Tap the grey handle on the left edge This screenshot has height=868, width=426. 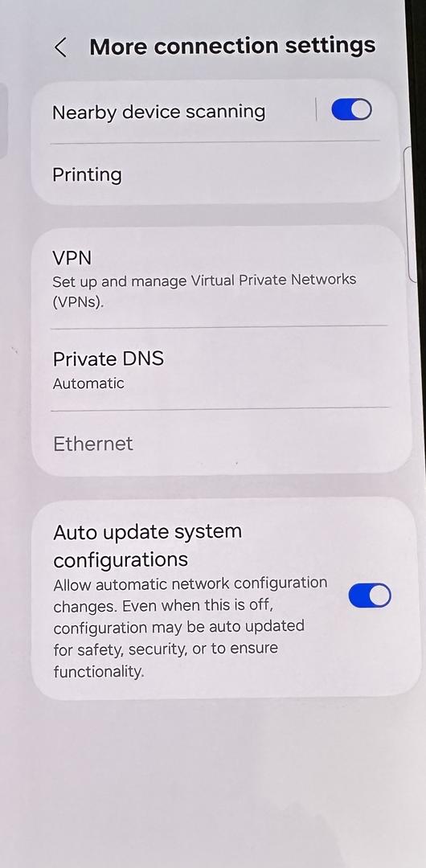coord(3,121)
